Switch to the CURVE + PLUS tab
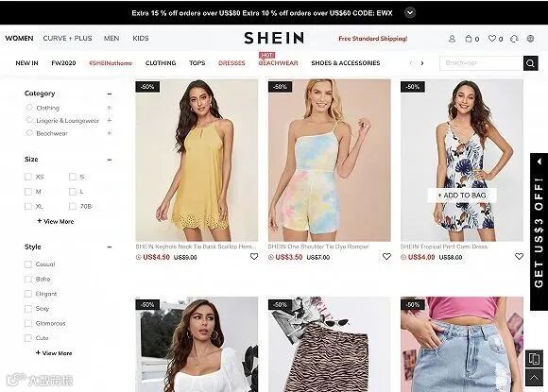Screen dimensions: 548x392 67,39
